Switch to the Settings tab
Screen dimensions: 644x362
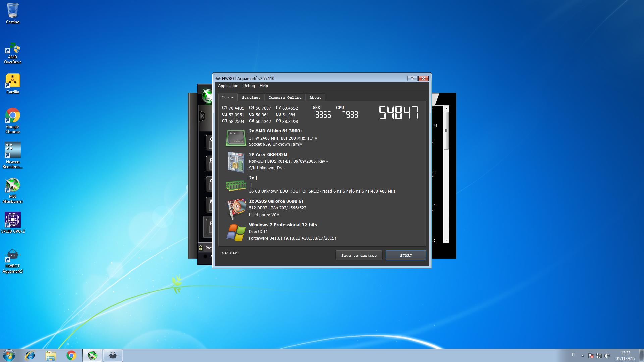coord(251,97)
